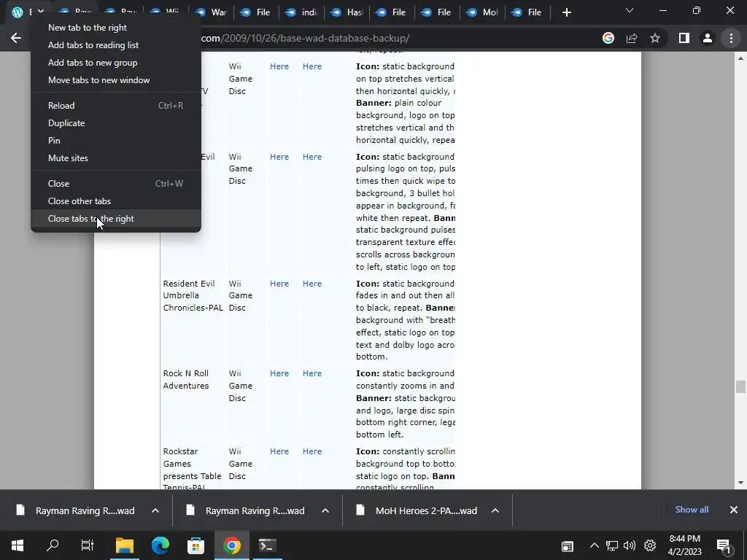747x560 pixels.
Task: Click Close in the context menu
Action: click(116, 184)
